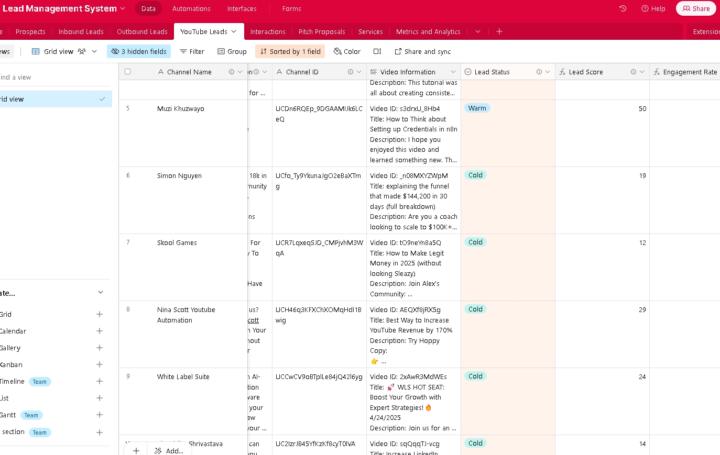Toggle select-all rows checkbox
Viewport: 720px width, 455px height.
coord(128,72)
